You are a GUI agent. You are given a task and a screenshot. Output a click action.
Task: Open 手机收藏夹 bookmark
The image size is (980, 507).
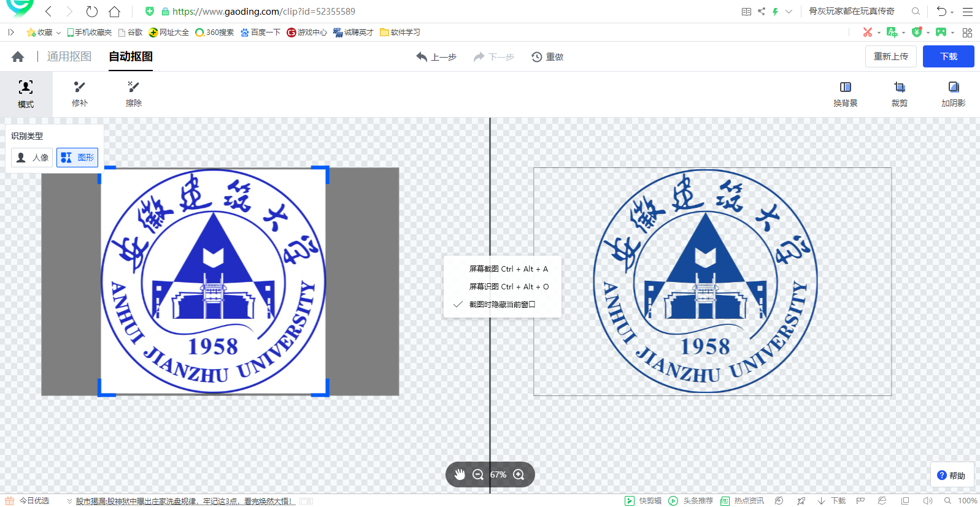[90, 32]
